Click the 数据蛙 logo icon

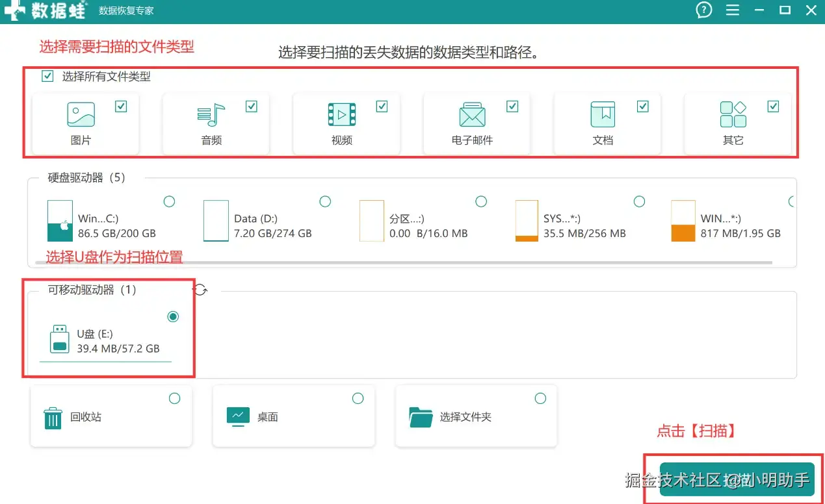(14, 10)
